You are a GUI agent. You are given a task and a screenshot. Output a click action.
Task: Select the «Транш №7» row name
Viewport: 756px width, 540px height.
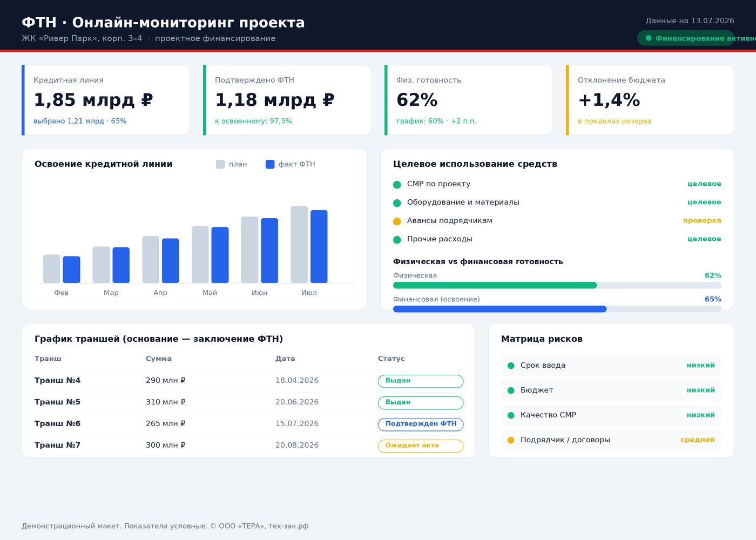57,446
